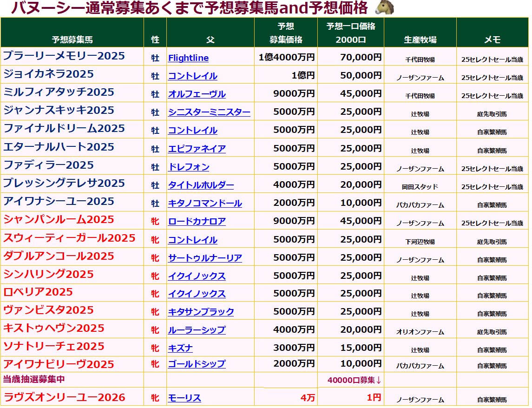532x408 pixels.
Task: Select the シャンパンルーム2025 horse name
Action: 59,220
